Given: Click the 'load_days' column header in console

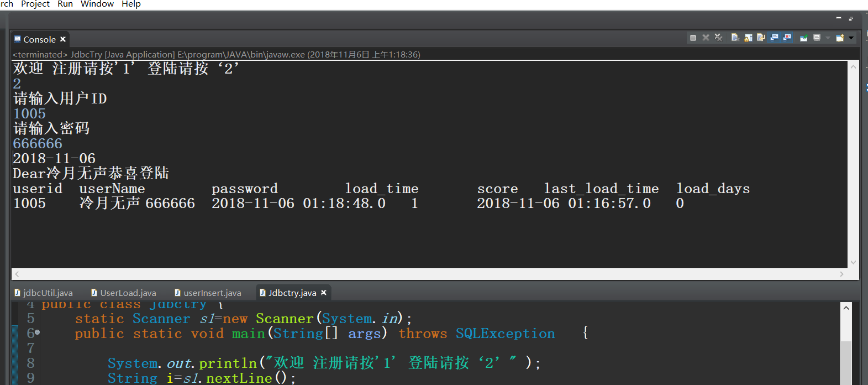Looking at the screenshot, I should [x=713, y=189].
